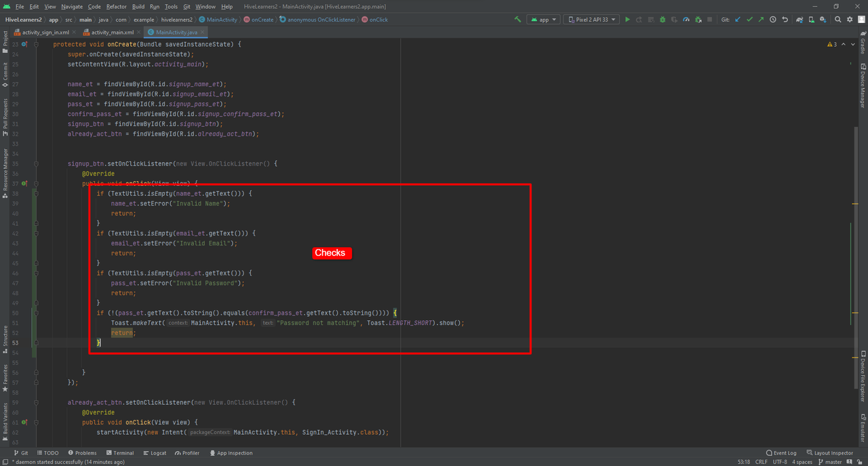
Task: Open Git Show History clock icon
Action: coord(773,20)
